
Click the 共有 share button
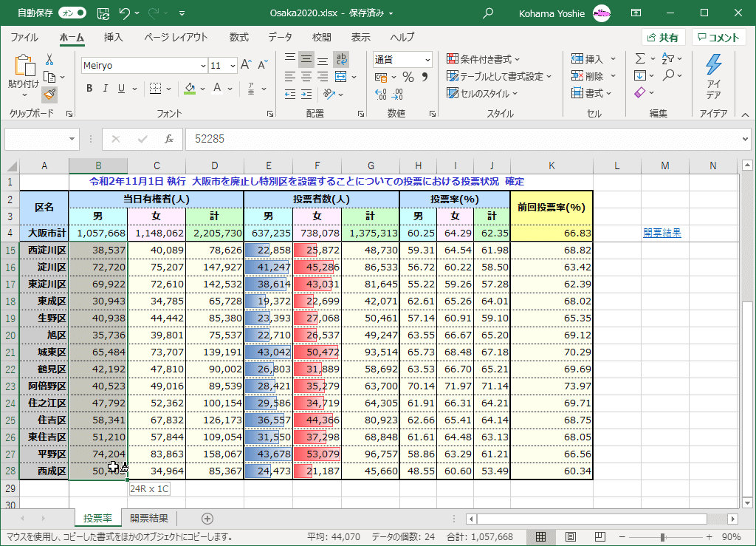click(x=663, y=38)
